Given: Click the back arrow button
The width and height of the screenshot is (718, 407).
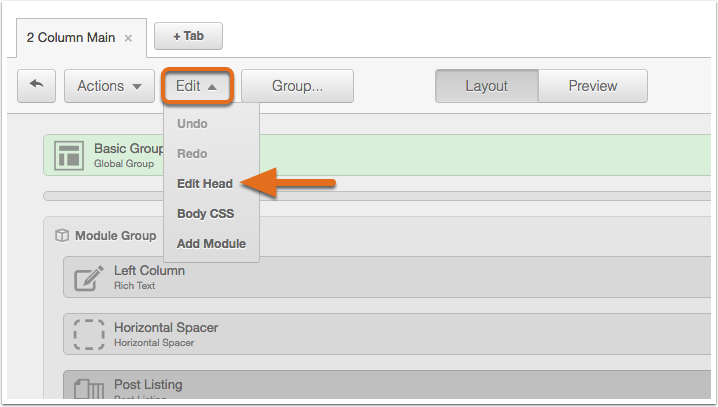Looking at the screenshot, I should [x=36, y=86].
